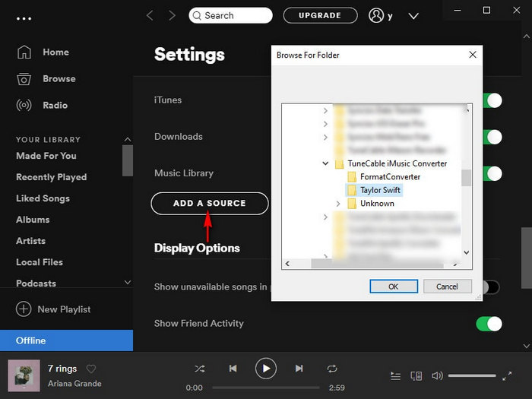The height and width of the screenshot is (399, 532).
Task: Expand the account dropdown chevron
Action: click(413, 16)
